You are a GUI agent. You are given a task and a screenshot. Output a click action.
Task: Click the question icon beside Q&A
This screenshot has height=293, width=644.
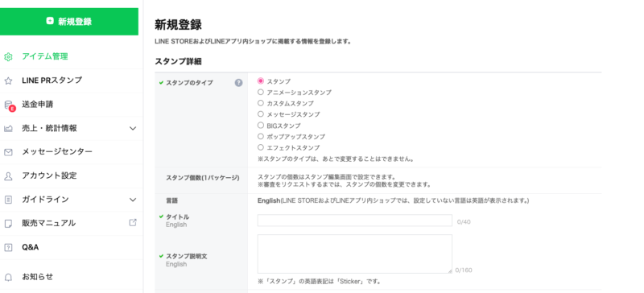pos(8,247)
